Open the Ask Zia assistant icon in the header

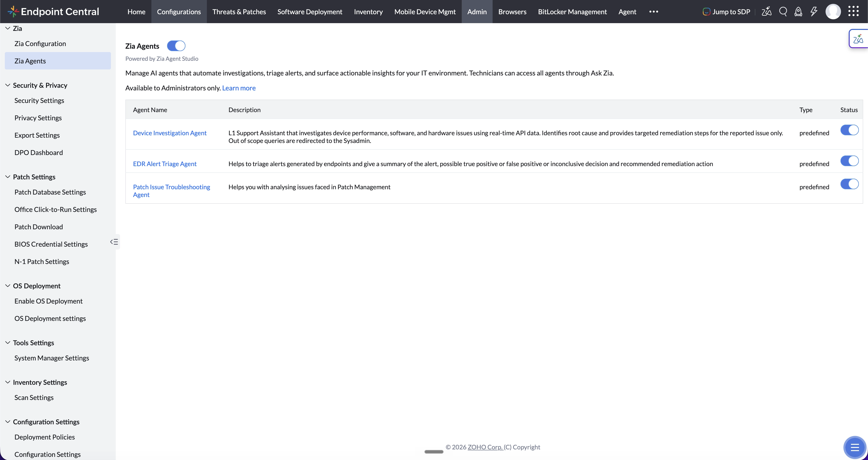pos(766,12)
